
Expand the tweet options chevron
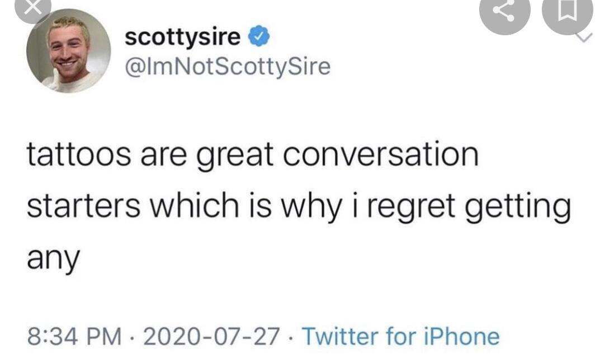(x=584, y=38)
